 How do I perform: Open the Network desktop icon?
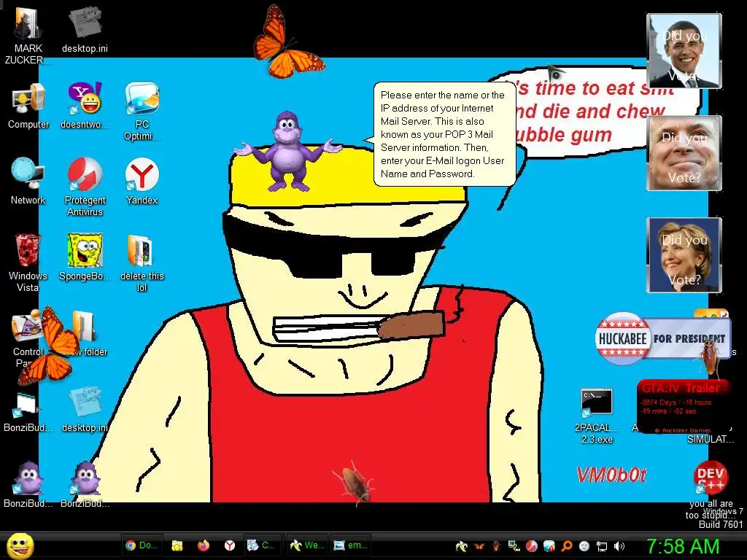click(x=28, y=181)
